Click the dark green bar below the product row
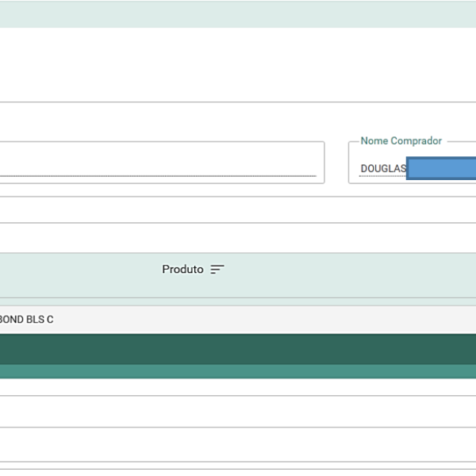 238,349
